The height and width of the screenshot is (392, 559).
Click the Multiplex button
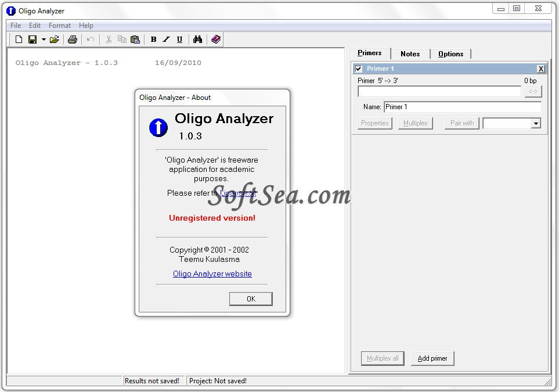coord(415,123)
